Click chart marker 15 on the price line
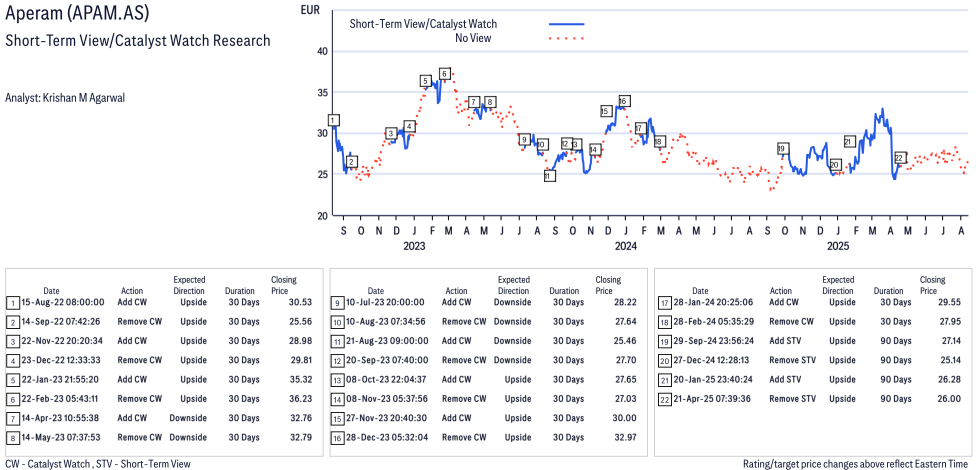Screen dimensions: 978x470 [606, 111]
